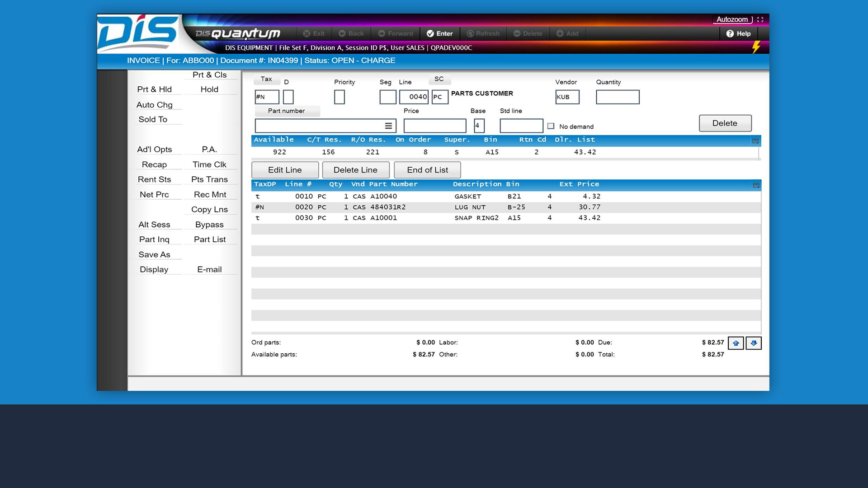868x488 pixels.
Task: Click the Add toolbar button
Action: [x=567, y=33]
